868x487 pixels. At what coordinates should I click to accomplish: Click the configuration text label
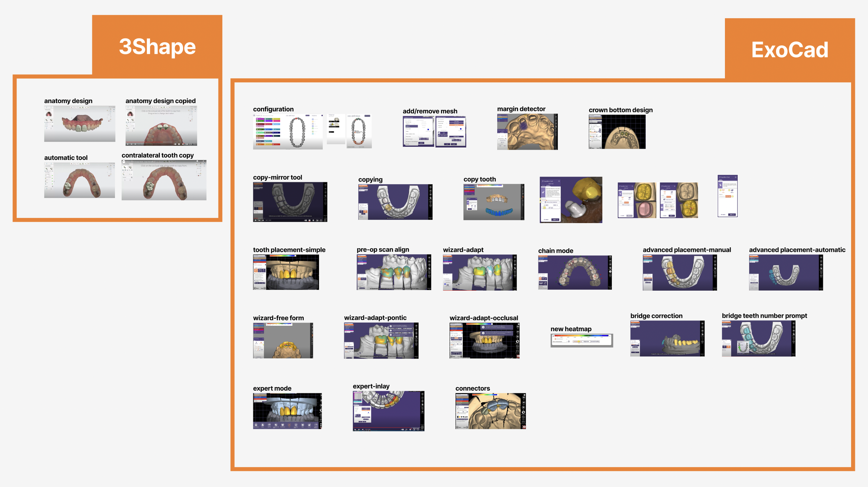tap(273, 109)
